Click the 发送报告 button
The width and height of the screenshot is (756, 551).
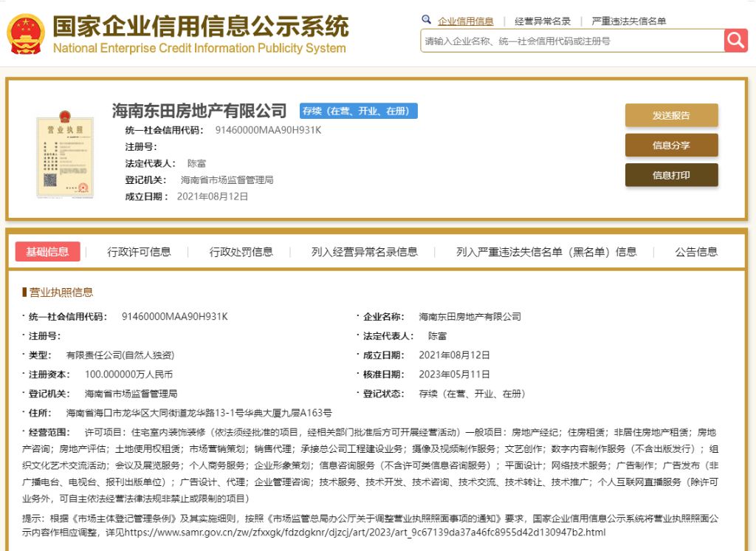[x=671, y=115]
